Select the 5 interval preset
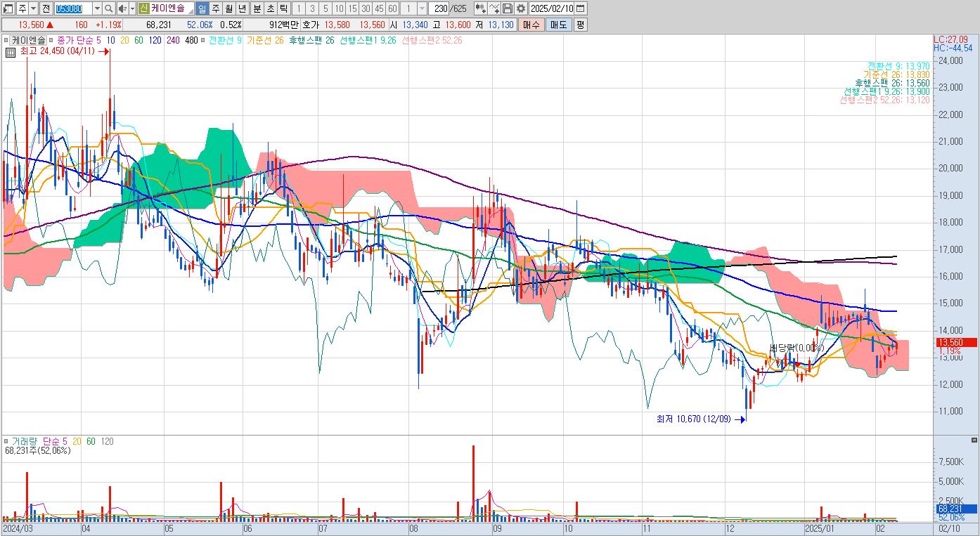 coord(325,8)
